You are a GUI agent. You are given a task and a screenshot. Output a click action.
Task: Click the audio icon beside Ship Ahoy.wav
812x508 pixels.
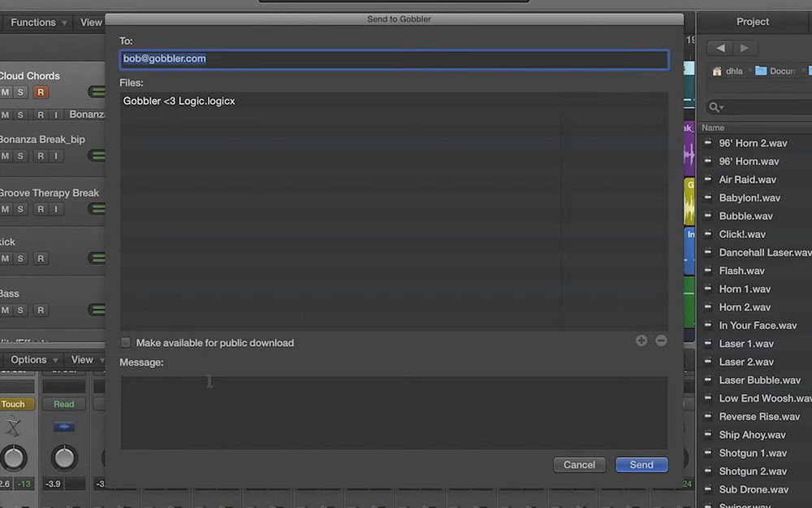708,434
